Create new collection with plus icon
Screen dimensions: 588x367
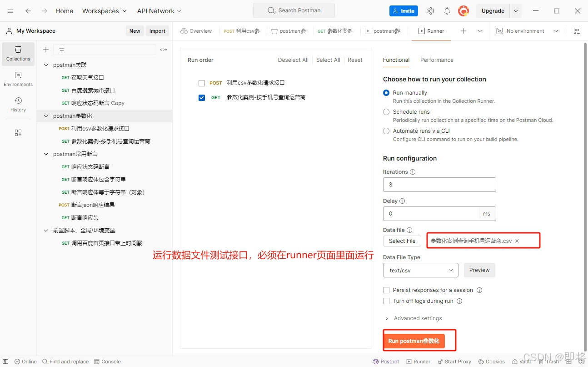(45, 50)
